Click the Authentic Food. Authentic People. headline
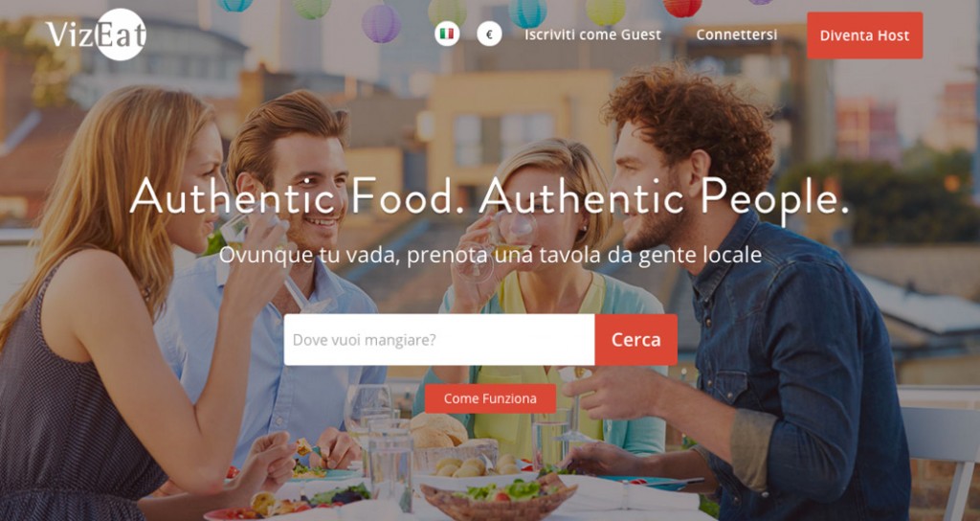The image size is (980, 521). tap(489, 197)
